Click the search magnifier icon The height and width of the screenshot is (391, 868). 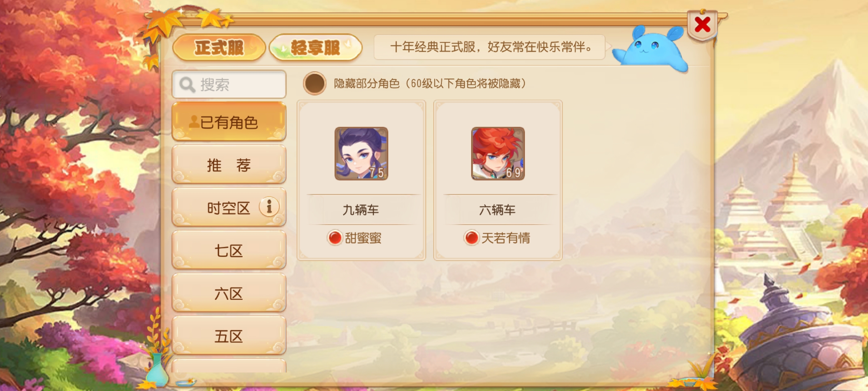point(187,85)
